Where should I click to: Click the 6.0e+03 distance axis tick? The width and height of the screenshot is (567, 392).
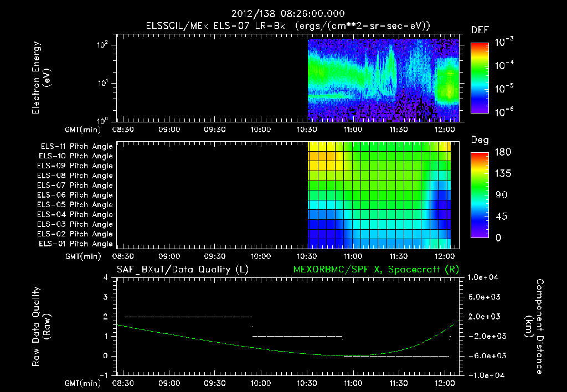click(484, 297)
